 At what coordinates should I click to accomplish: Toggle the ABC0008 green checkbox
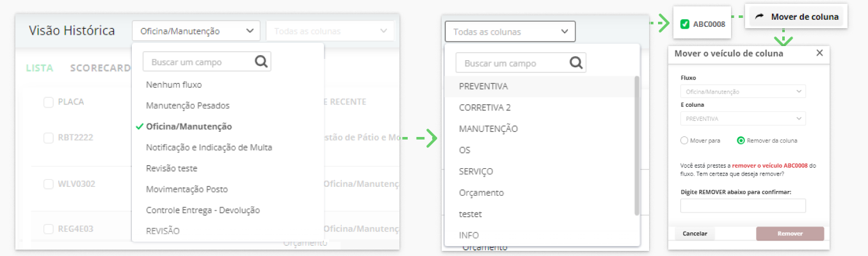click(x=685, y=24)
